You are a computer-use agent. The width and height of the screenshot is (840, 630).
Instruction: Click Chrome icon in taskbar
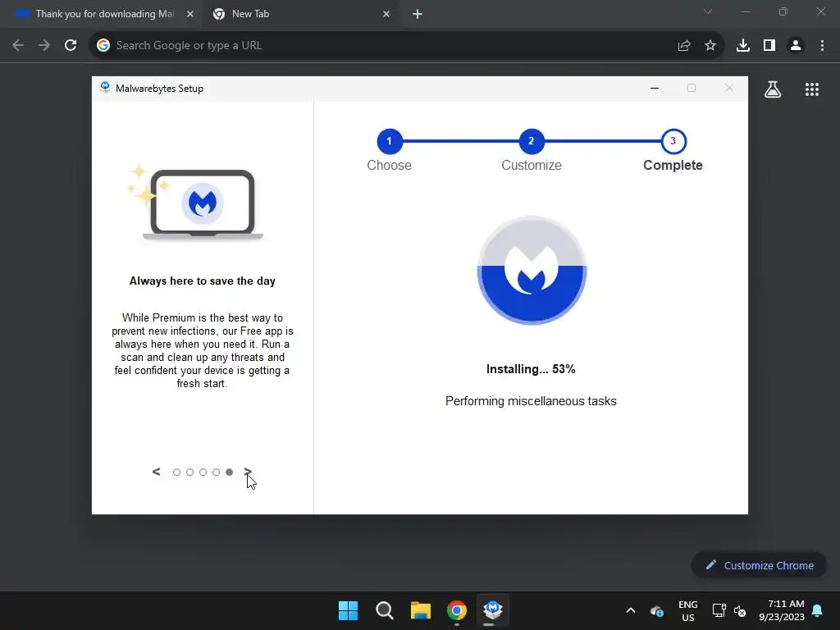pos(457,610)
